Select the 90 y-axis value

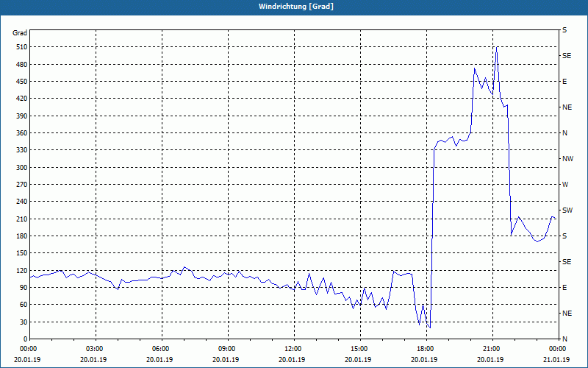click(23, 288)
